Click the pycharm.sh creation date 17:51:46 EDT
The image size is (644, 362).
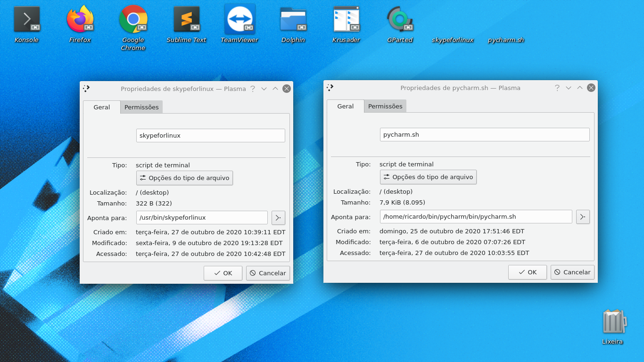452,231
